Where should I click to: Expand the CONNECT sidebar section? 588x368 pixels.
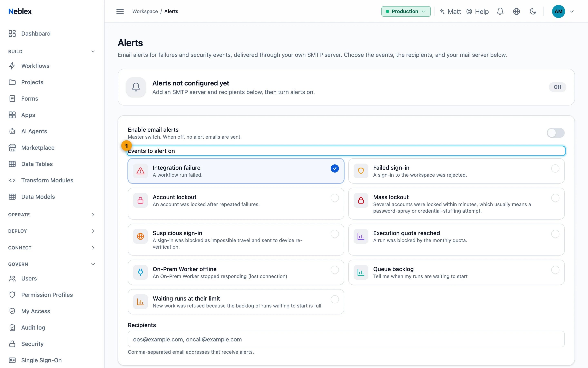(93, 248)
